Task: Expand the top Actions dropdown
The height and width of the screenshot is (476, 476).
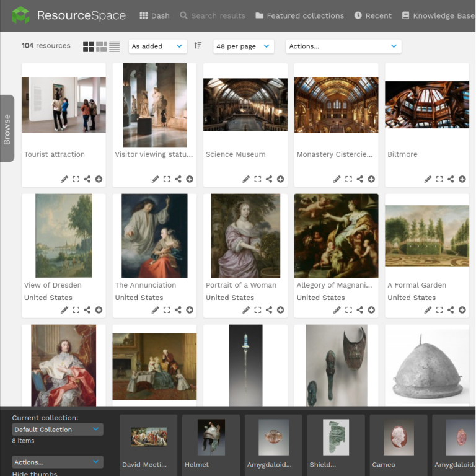Action: 343,46
